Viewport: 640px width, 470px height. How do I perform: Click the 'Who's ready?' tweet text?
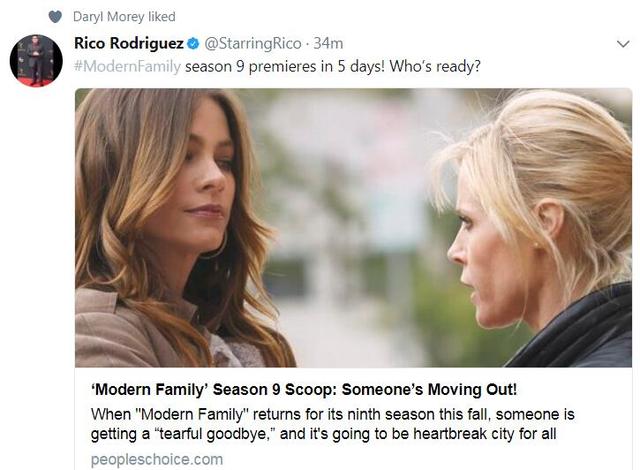[435, 66]
